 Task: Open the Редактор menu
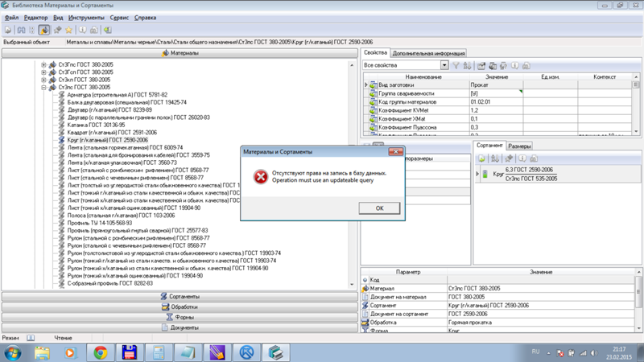(x=35, y=18)
